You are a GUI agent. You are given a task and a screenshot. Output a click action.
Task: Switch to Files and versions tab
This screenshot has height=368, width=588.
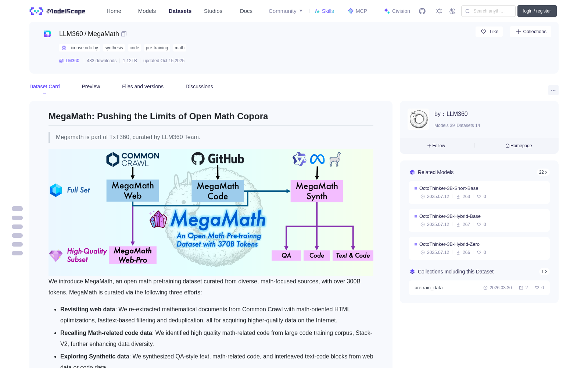143,86
